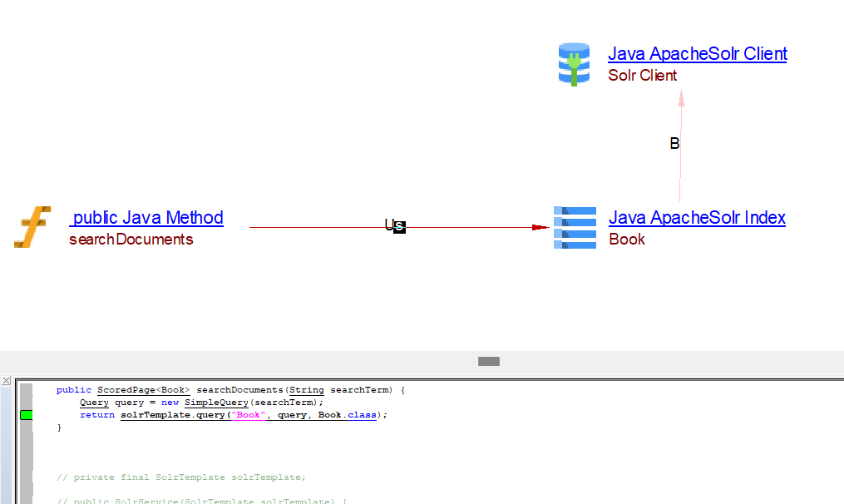Grab the gray splitter handle between panes

tap(489, 361)
